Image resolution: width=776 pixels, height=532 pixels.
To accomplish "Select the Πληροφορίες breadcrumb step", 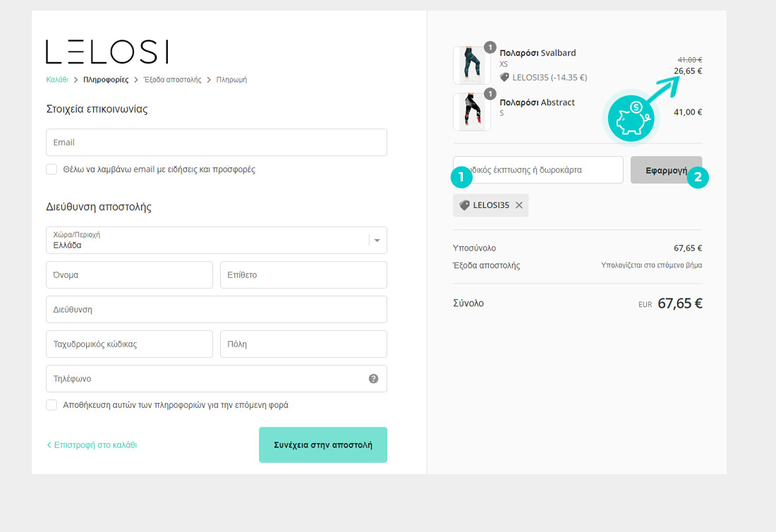I will pyautogui.click(x=106, y=80).
